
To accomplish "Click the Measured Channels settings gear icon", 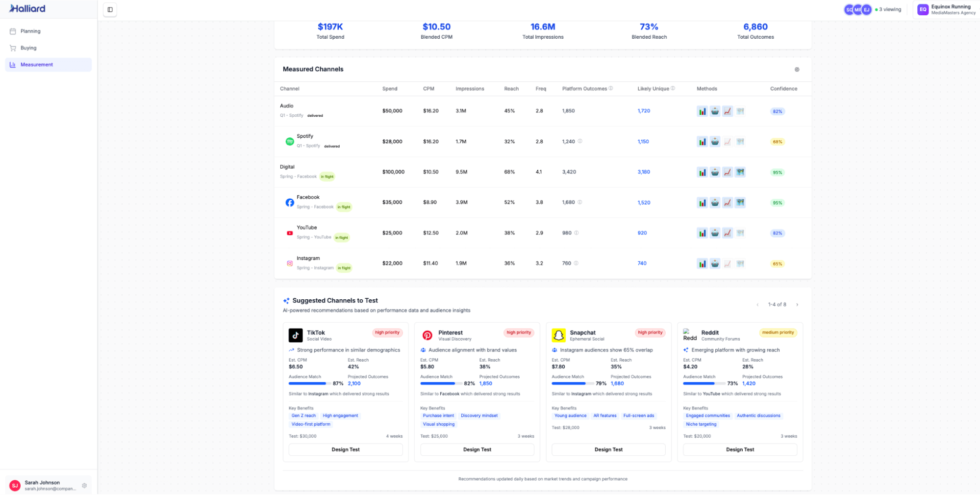I will (797, 70).
